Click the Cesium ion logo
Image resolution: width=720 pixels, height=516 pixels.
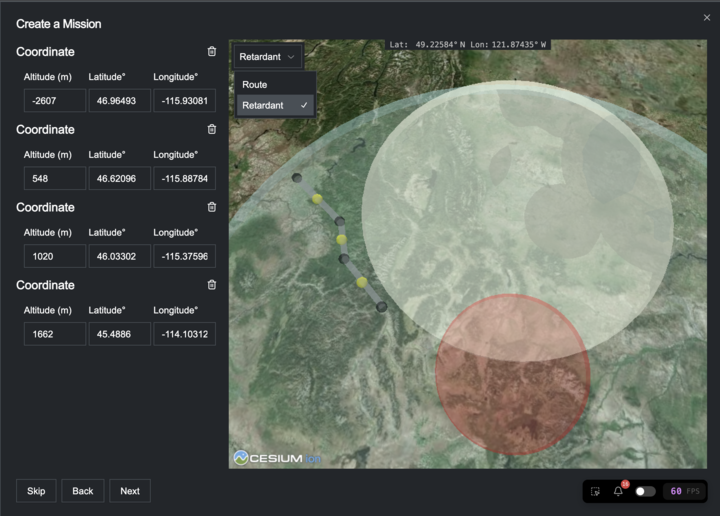(x=277, y=457)
